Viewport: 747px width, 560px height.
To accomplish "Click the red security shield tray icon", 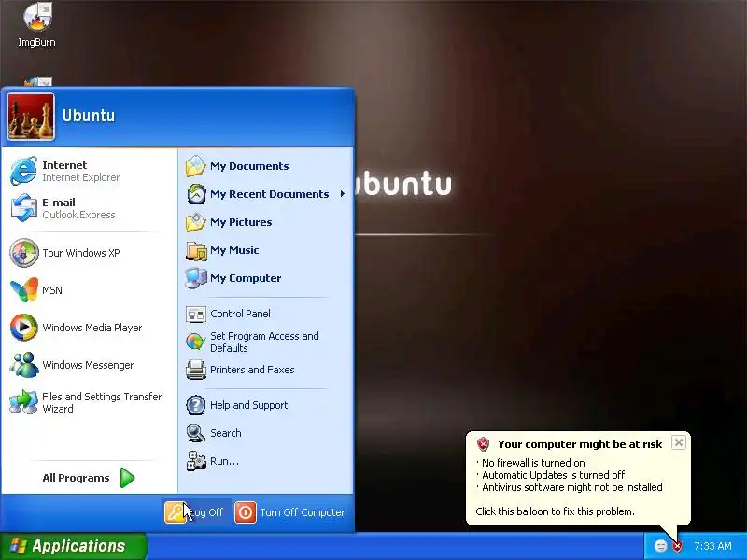I will 677,546.
